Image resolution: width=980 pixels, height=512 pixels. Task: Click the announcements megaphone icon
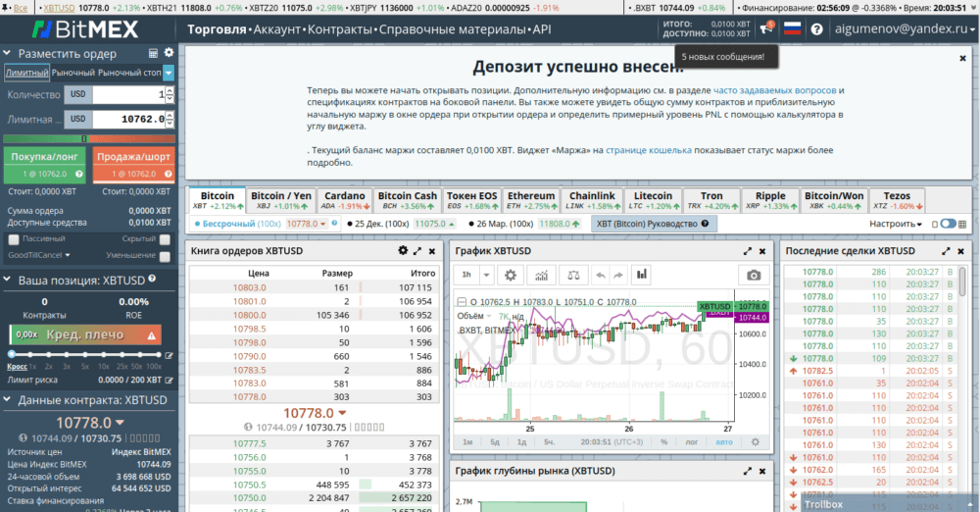765,28
